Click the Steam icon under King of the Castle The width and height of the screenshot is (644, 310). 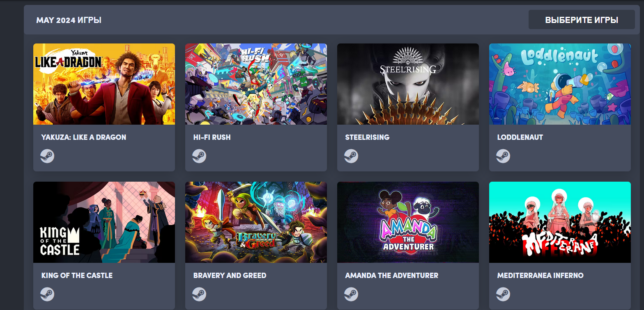coord(47,294)
